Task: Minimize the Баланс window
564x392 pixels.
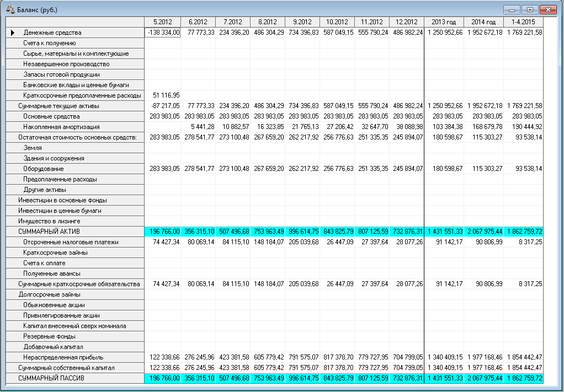Action: click(512, 10)
